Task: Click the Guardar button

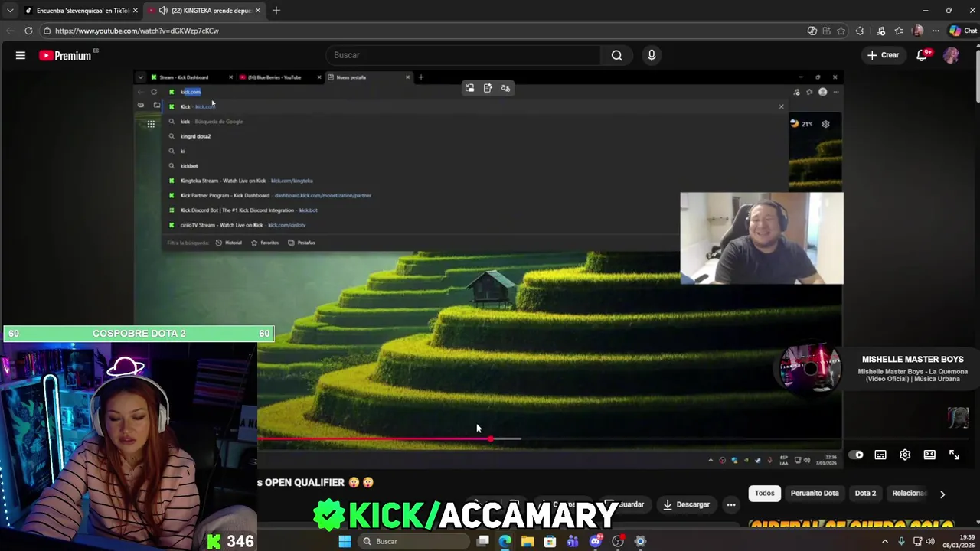Action: coord(626,504)
